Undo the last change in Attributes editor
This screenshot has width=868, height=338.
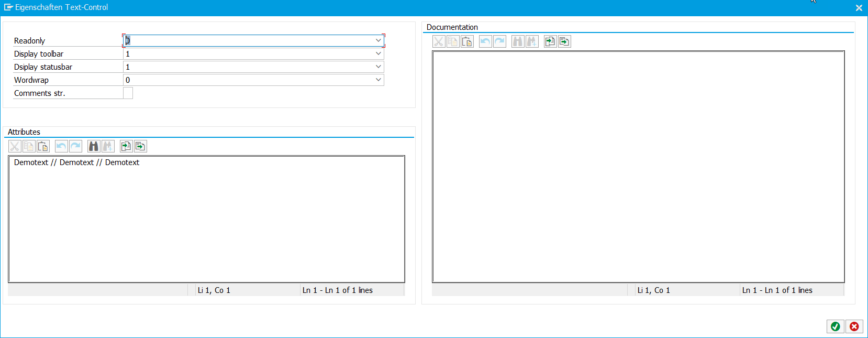[x=61, y=146]
